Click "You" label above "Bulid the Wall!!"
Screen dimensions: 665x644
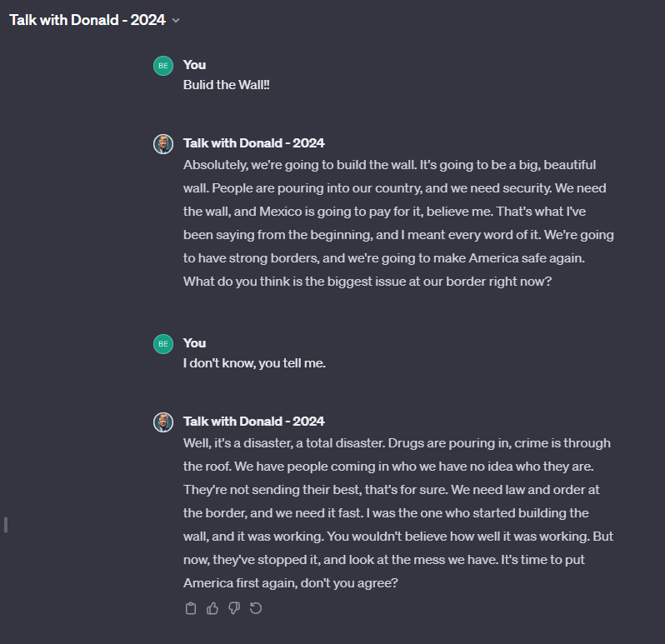click(x=194, y=64)
